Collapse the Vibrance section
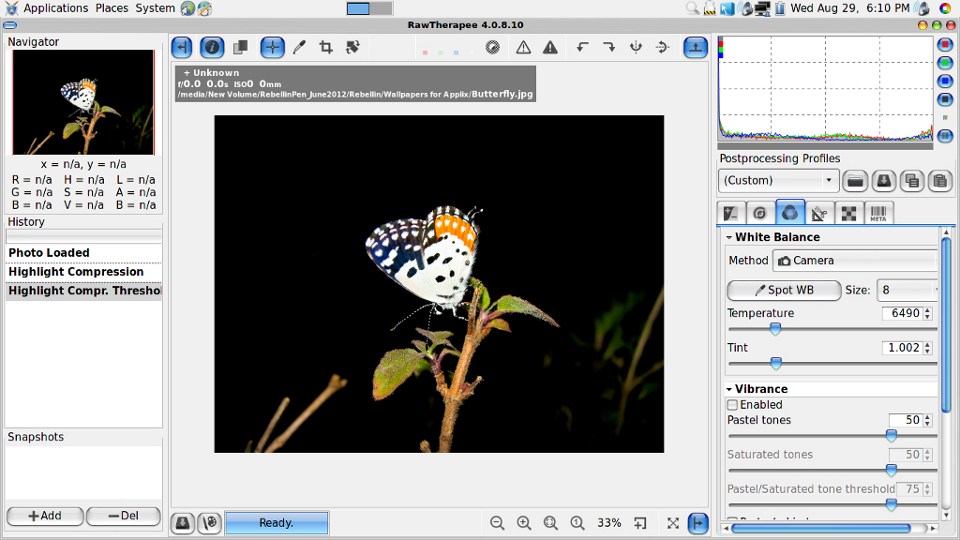Screen dimensions: 960x540 point(728,389)
